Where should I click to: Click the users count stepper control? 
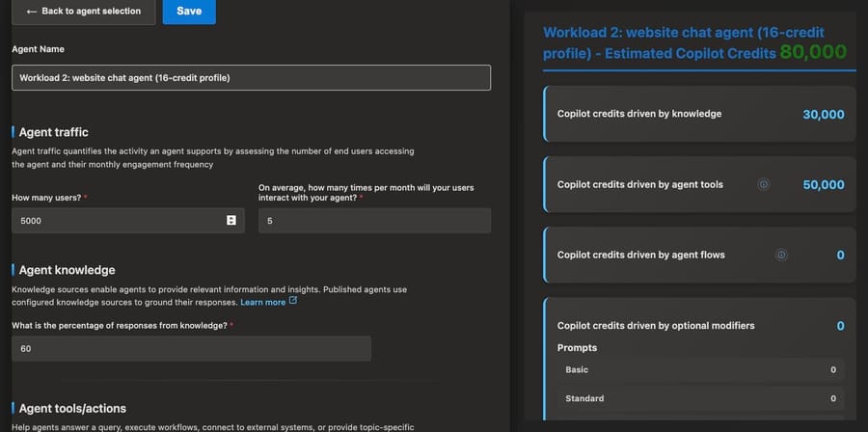[231, 221]
